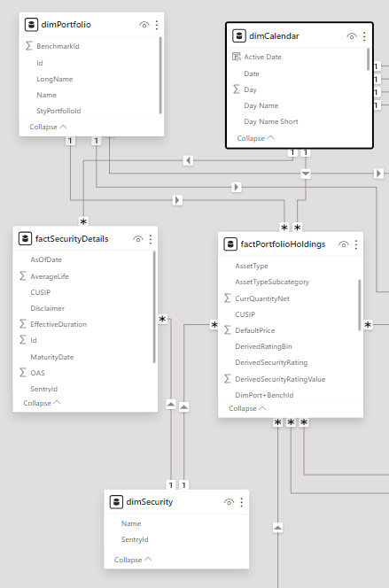
Task: Collapse the dimCalendar table card
Action: tap(255, 138)
